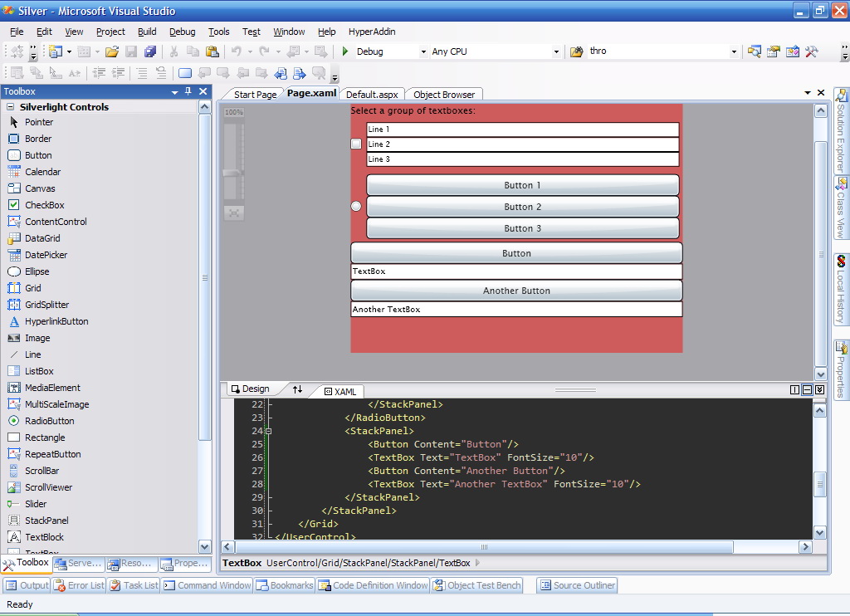Screen dimensions: 850x616
Task: Open the Source Outliner panel
Action: (x=578, y=585)
